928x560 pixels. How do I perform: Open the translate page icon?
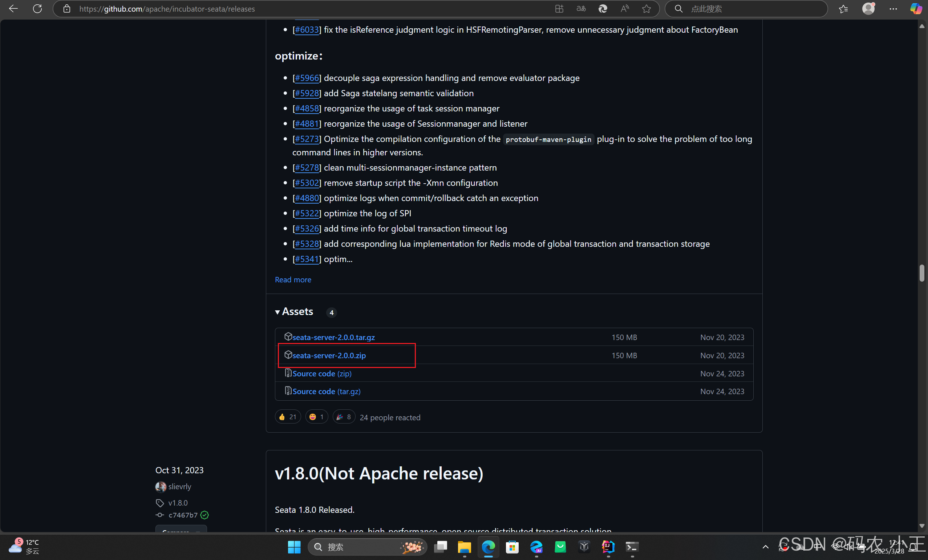(581, 9)
